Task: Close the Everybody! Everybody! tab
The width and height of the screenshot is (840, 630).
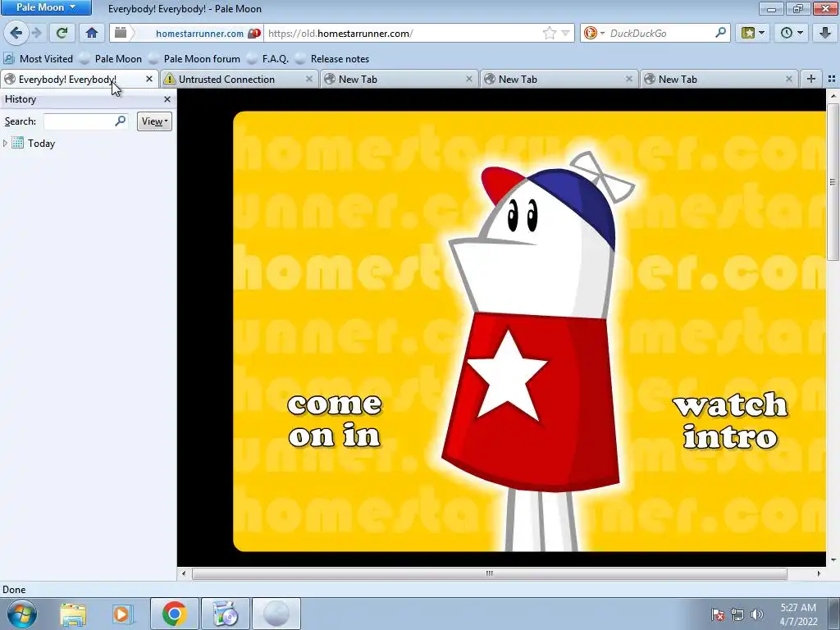Action: point(149,79)
